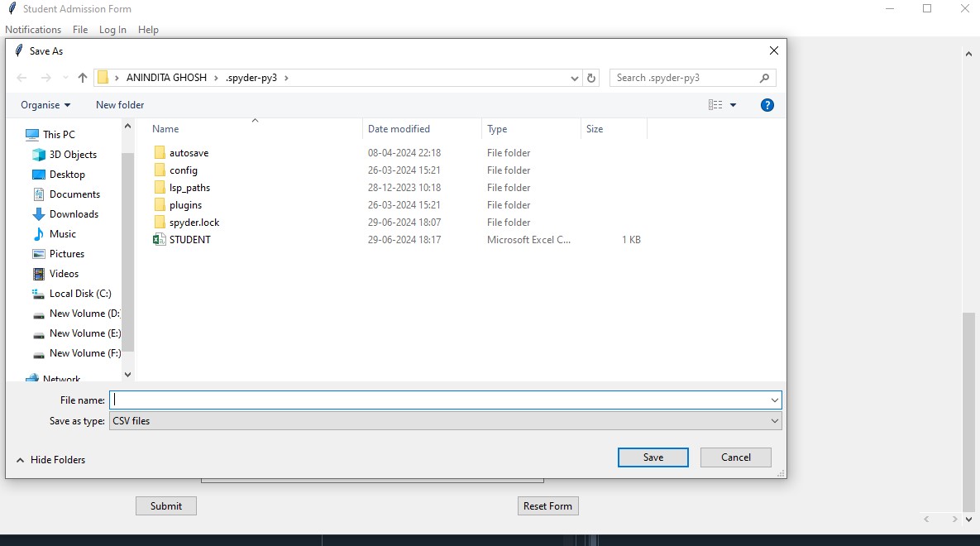This screenshot has height=546, width=980.
Task: Open the Log In menu
Action: pos(112,30)
